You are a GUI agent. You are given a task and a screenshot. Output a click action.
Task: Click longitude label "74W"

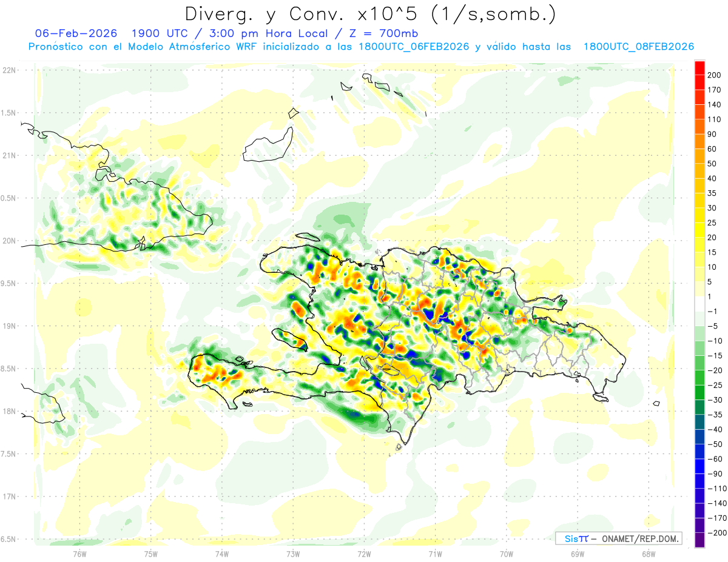click(x=222, y=554)
